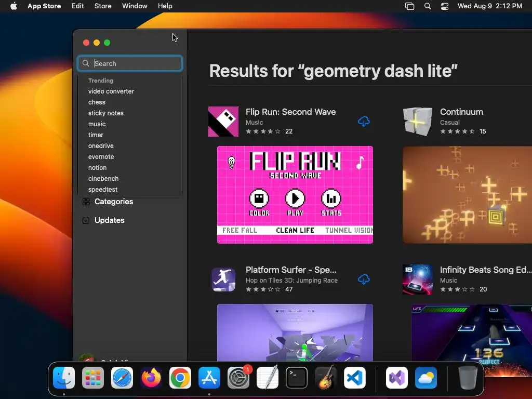The image size is (532, 399).
Task: Open the Flip Run: Second Wave app icon
Action: [223, 122]
